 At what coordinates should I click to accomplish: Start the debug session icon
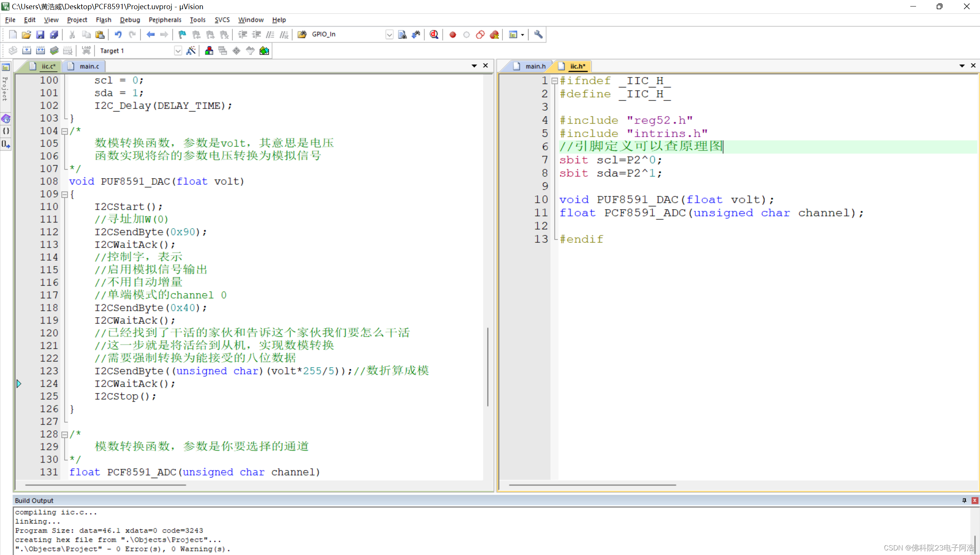click(434, 34)
